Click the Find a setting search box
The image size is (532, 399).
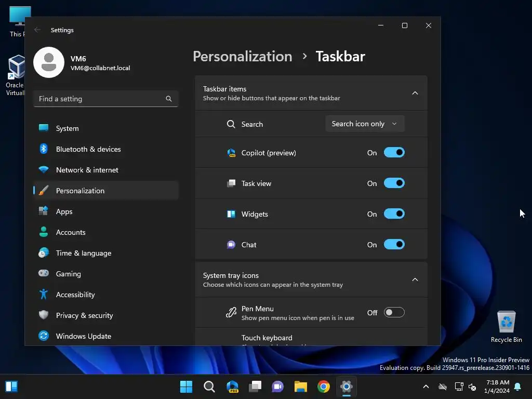(106, 99)
